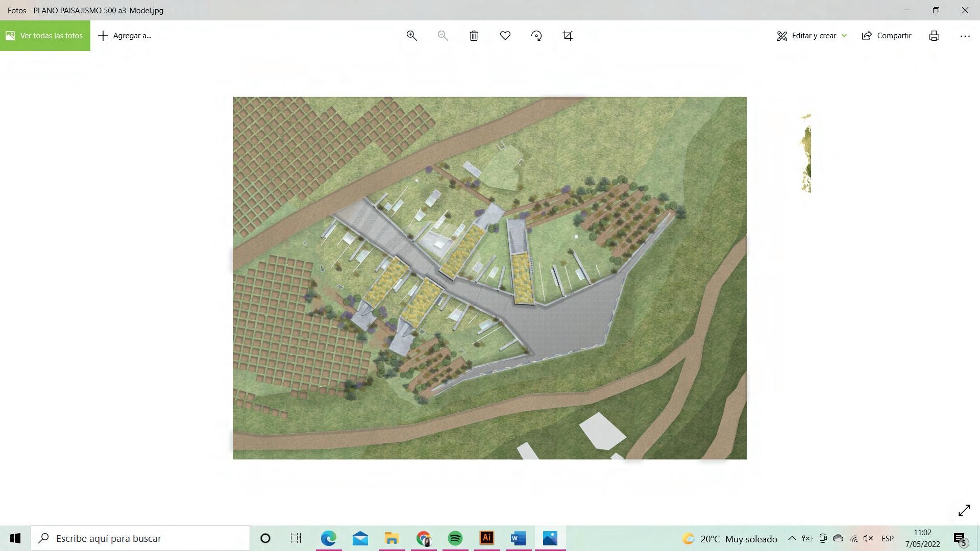The image size is (980, 551).
Task: Open the Agregar a... menu
Action: (125, 36)
